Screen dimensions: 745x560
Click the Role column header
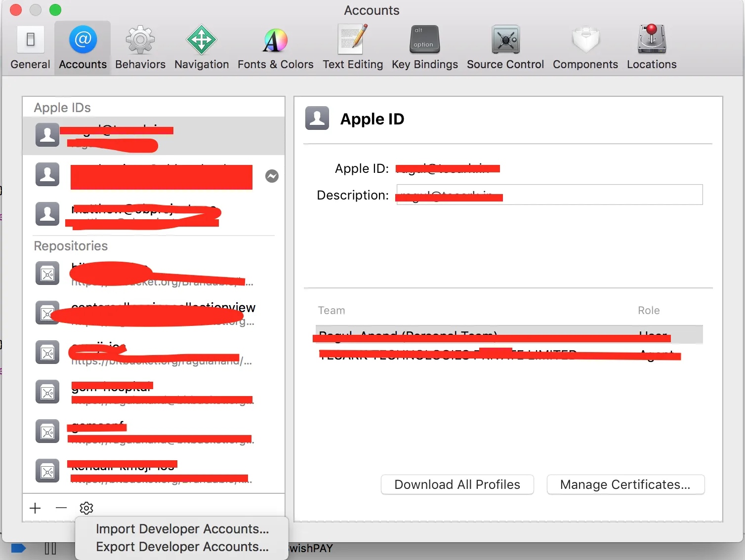[x=649, y=310]
